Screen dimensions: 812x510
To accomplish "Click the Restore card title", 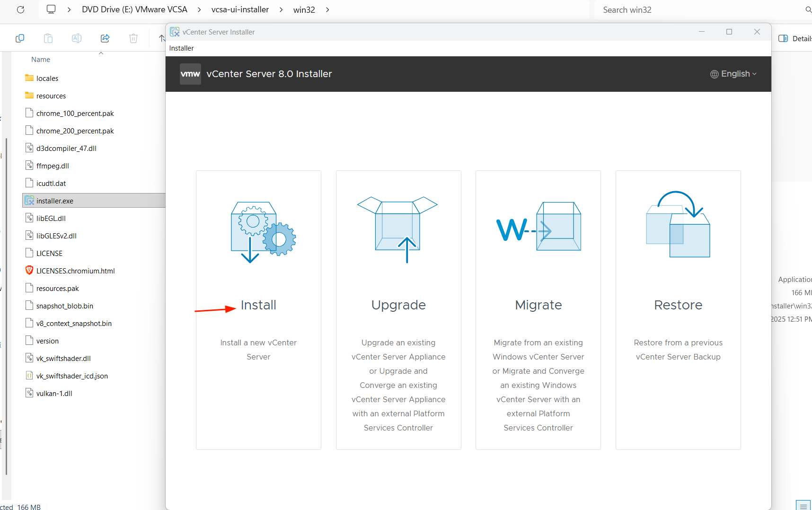I will 678,305.
